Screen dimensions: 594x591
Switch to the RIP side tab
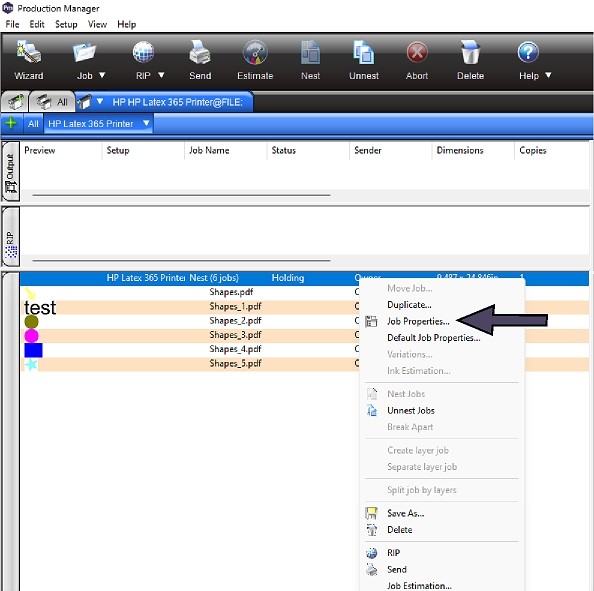tap(11, 237)
